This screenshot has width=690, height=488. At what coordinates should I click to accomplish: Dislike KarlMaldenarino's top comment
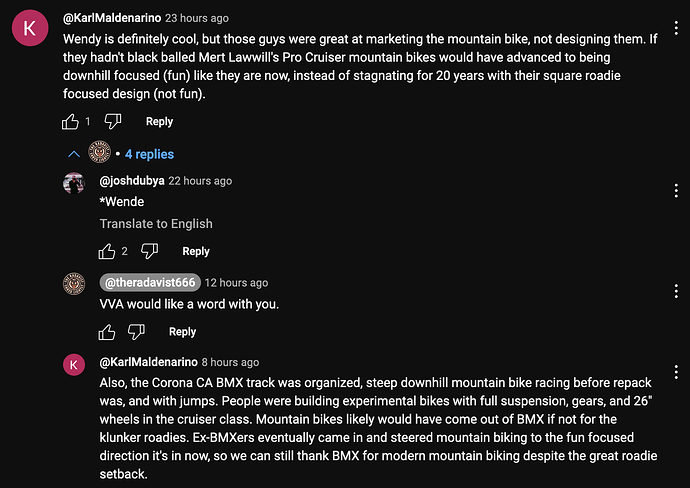pos(113,121)
